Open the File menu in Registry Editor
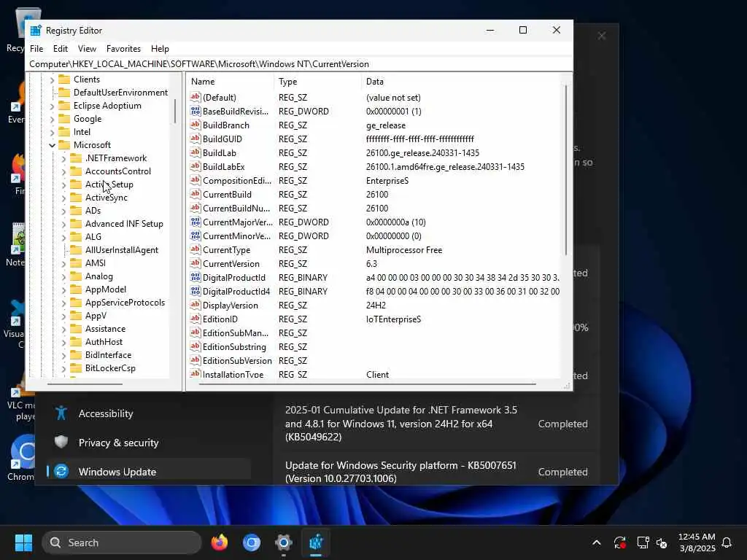The image size is (747, 560). [x=36, y=49]
